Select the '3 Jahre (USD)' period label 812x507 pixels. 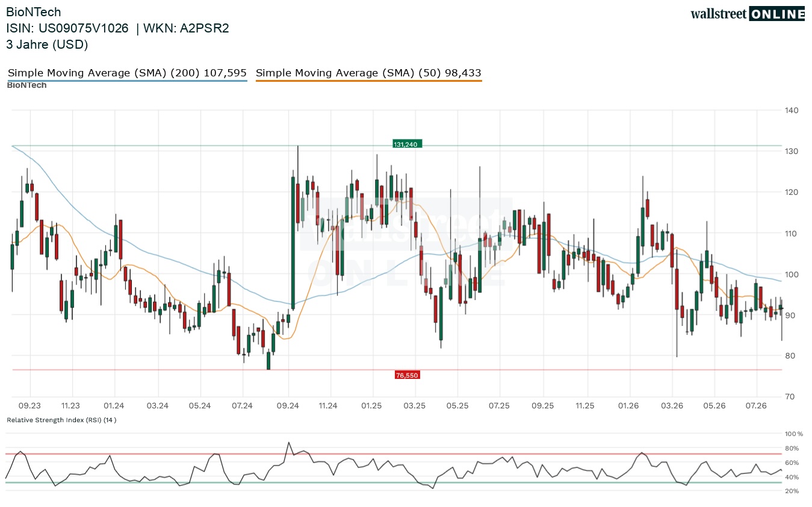pos(47,45)
